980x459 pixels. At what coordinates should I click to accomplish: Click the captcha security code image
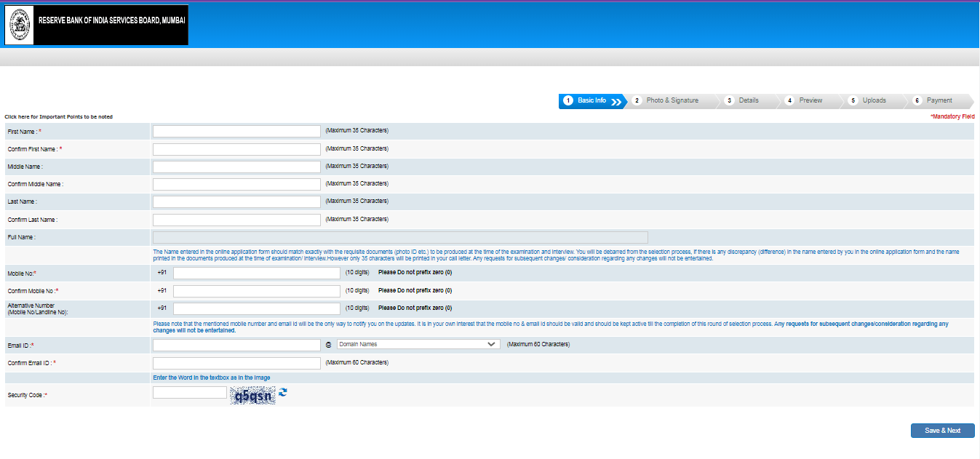(x=252, y=395)
